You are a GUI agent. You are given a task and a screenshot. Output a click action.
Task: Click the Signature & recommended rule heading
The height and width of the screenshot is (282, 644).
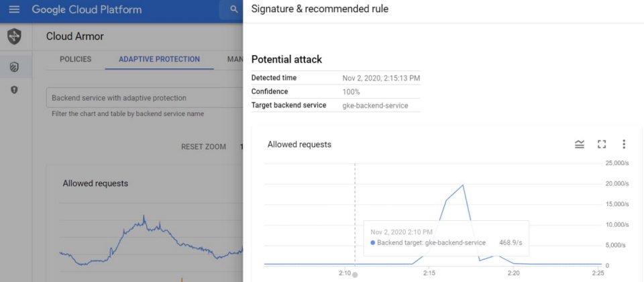(x=320, y=9)
